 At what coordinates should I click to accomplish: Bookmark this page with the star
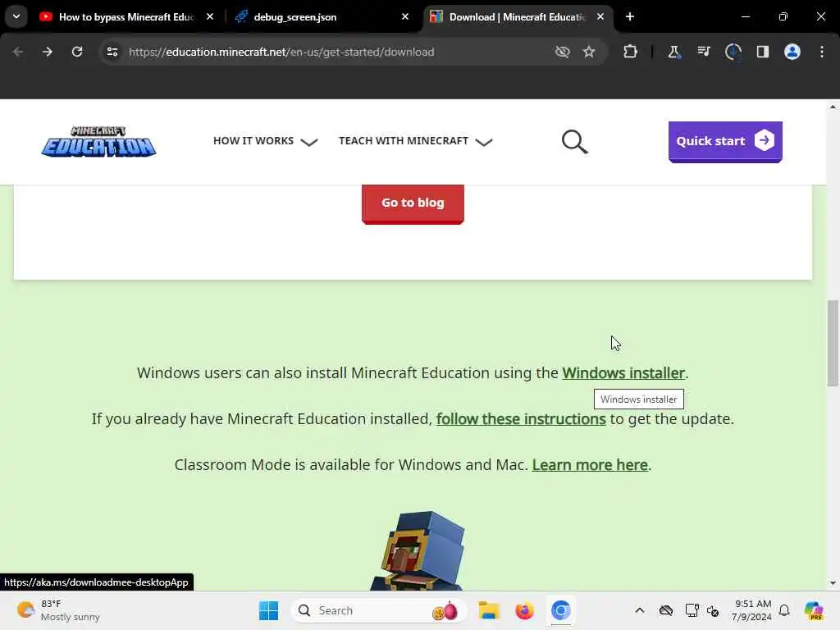pyautogui.click(x=589, y=52)
